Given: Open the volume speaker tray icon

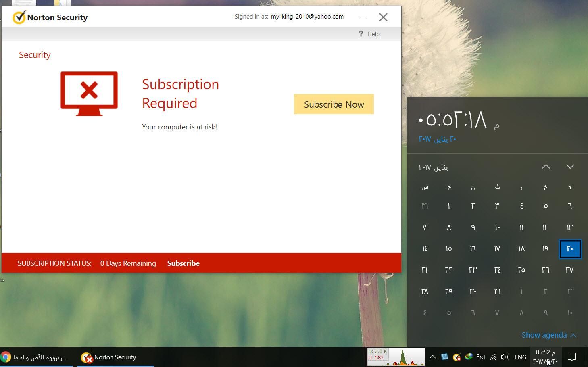Looking at the screenshot, I should [505, 357].
